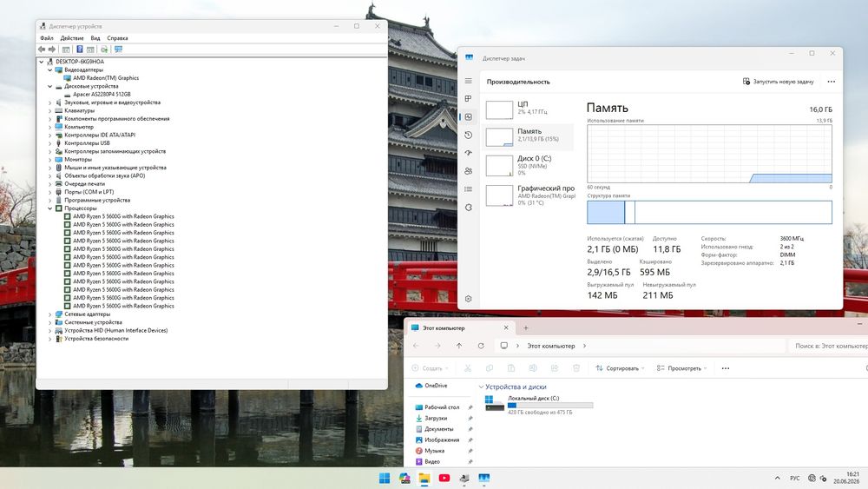Click the Explorer up-folder arrow
This screenshot has width=868, height=489.
(x=459, y=346)
